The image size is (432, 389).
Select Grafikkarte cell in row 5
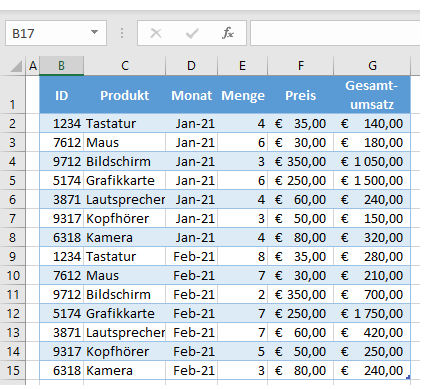click(125, 180)
